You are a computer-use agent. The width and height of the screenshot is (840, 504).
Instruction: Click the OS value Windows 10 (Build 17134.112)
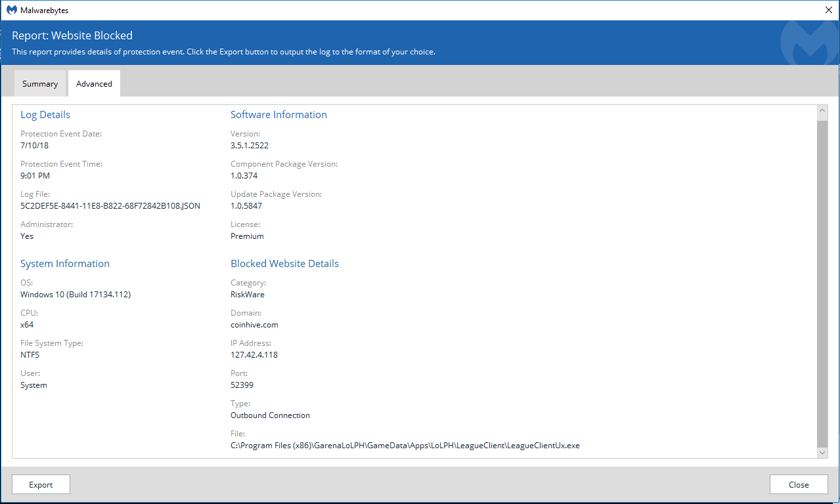[x=76, y=295]
